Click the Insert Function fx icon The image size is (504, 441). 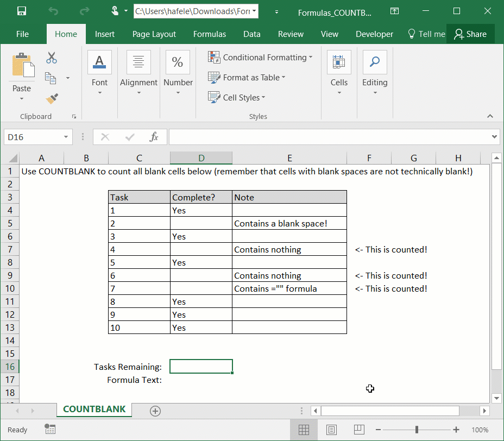(154, 137)
